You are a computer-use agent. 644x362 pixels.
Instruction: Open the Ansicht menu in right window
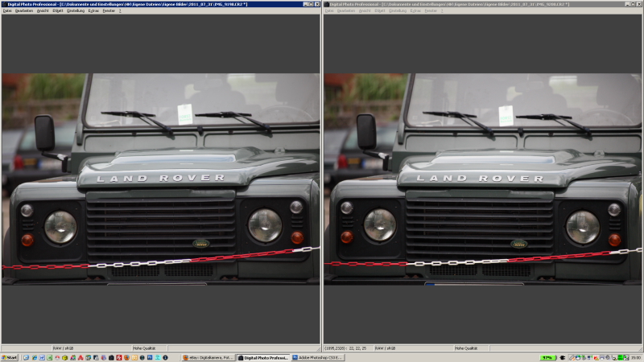click(365, 10)
